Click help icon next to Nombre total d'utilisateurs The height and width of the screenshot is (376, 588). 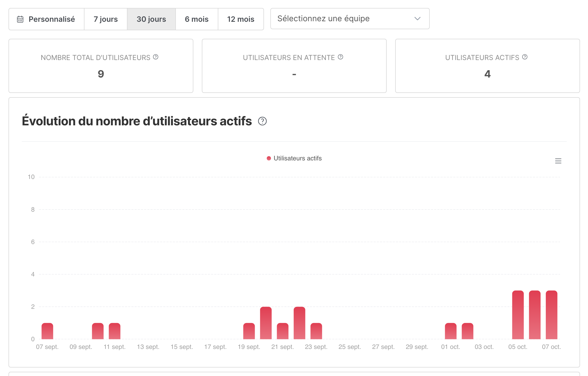coord(156,57)
